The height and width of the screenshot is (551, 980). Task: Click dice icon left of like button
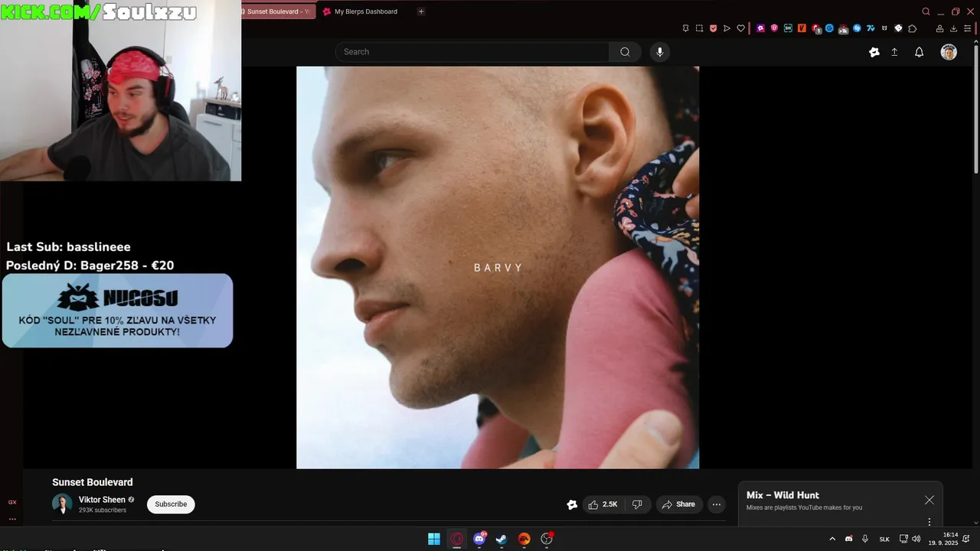click(x=572, y=504)
